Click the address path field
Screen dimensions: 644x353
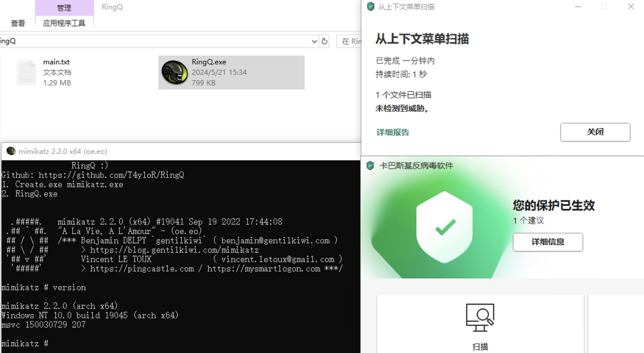tap(157, 41)
